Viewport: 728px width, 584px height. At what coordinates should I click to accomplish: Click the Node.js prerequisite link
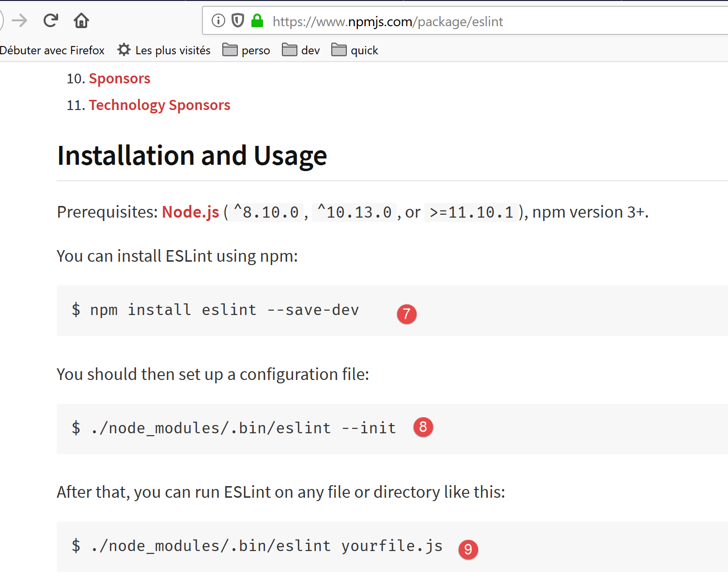[x=190, y=212]
